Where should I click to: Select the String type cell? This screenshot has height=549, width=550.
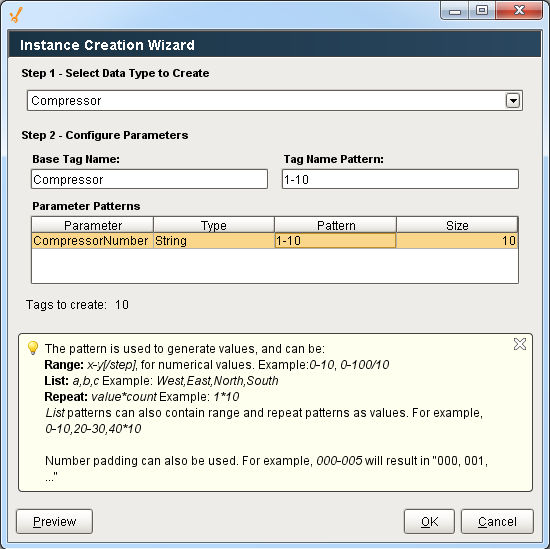(x=214, y=241)
